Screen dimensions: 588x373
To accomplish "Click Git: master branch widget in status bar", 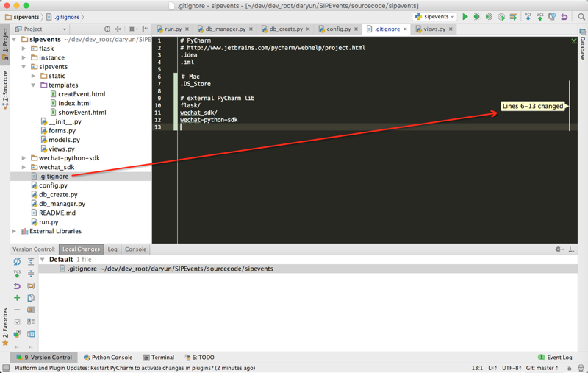I will [x=542, y=368].
